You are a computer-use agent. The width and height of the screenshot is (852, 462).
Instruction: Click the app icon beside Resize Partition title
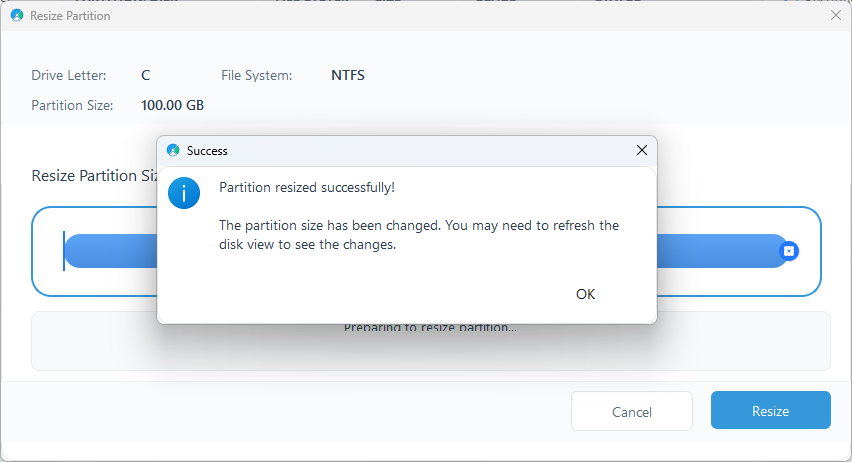click(17, 16)
